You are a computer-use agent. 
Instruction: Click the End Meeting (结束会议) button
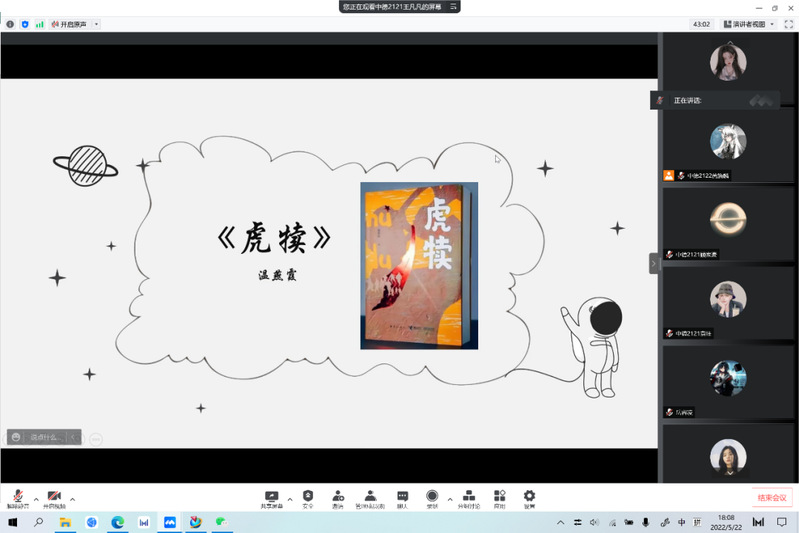pos(772,498)
